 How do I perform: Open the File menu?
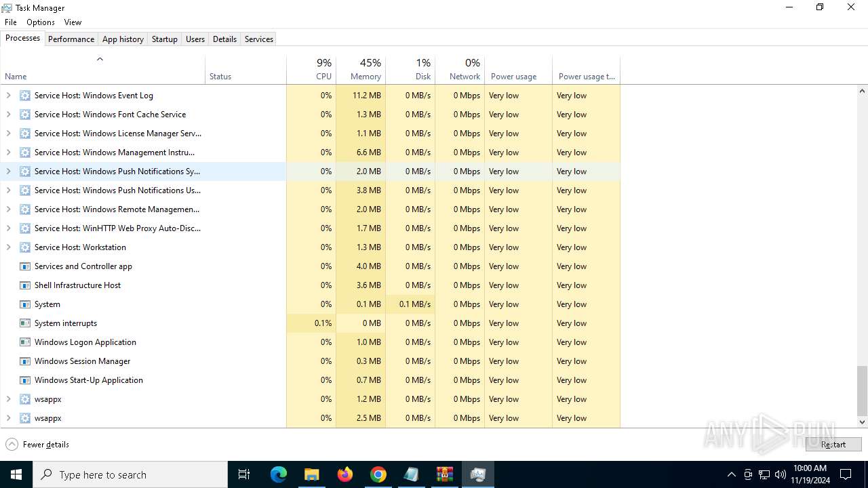point(11,22)
